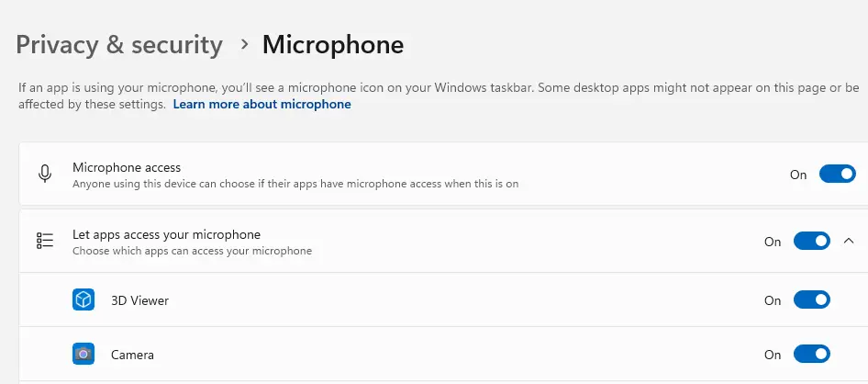
Task: Click the Camera app icon
Action: (83, 354)
